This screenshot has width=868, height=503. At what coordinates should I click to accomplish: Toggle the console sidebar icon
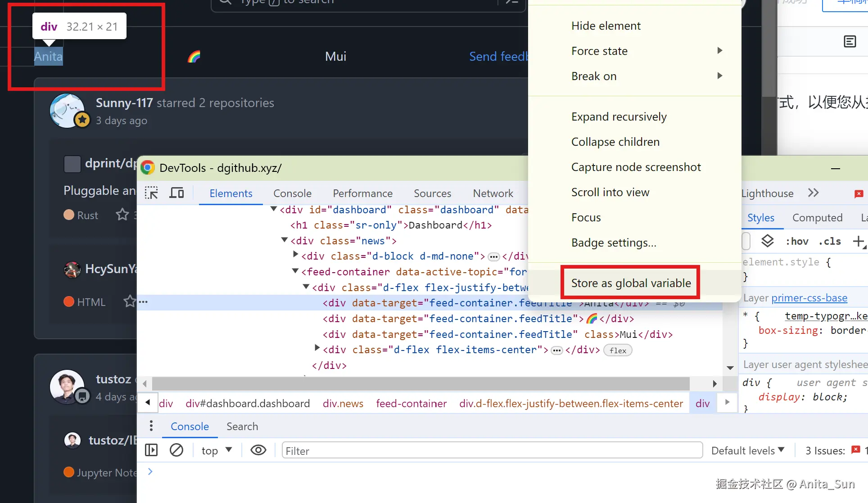tap(151, 450)
